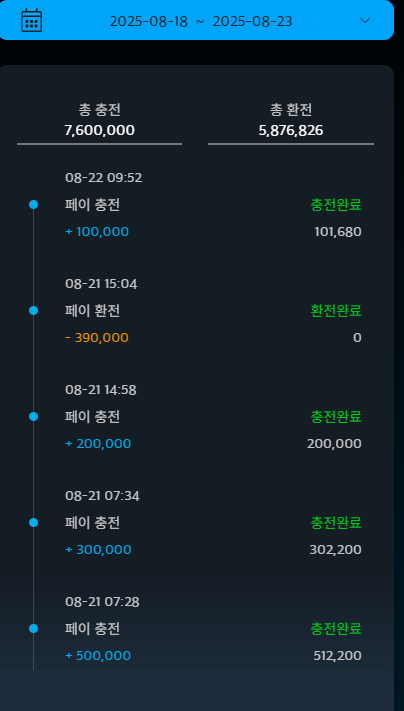Select the 총 환전 5,876,826 summary
Screen dimensions: 404x711
(291, 120)
